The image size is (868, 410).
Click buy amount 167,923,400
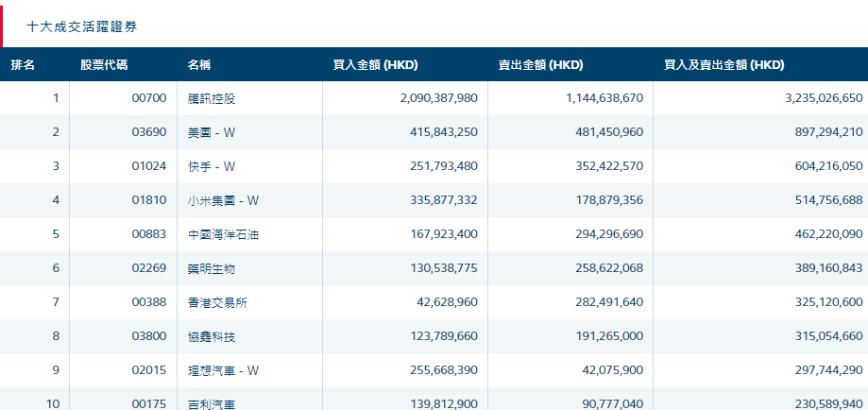[444, 234]
